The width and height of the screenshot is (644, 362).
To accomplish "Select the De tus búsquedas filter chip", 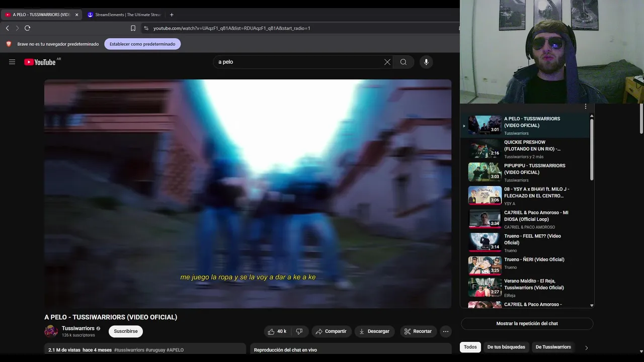I will (x=506, y=347).
